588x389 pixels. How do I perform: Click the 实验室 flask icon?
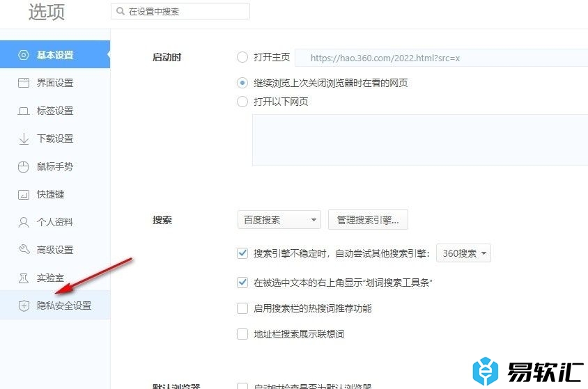(x=23, y=278)
